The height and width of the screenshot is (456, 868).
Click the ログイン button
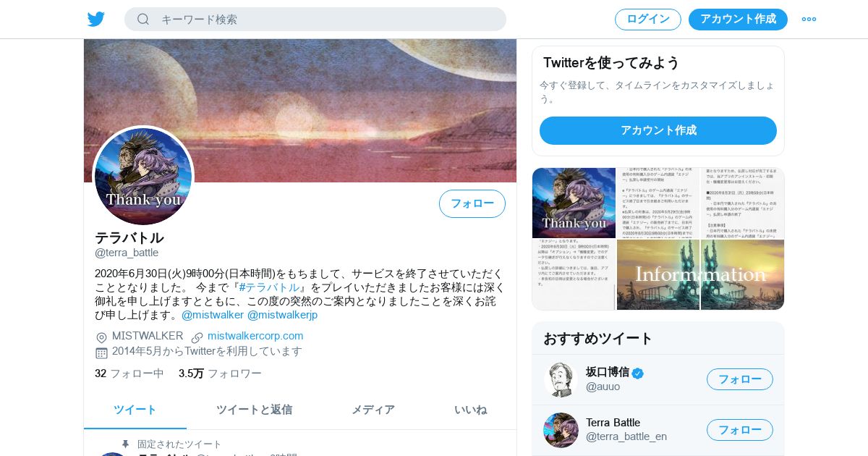pos(648,19)
